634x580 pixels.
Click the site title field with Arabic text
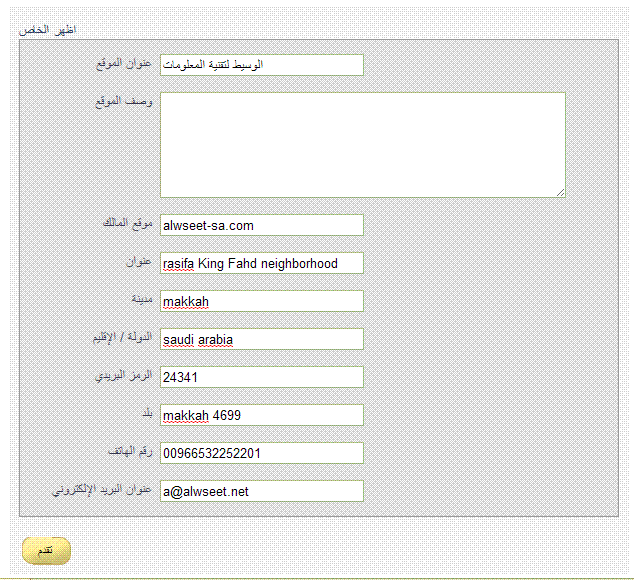pyautogui.click(x=261, y=65)
